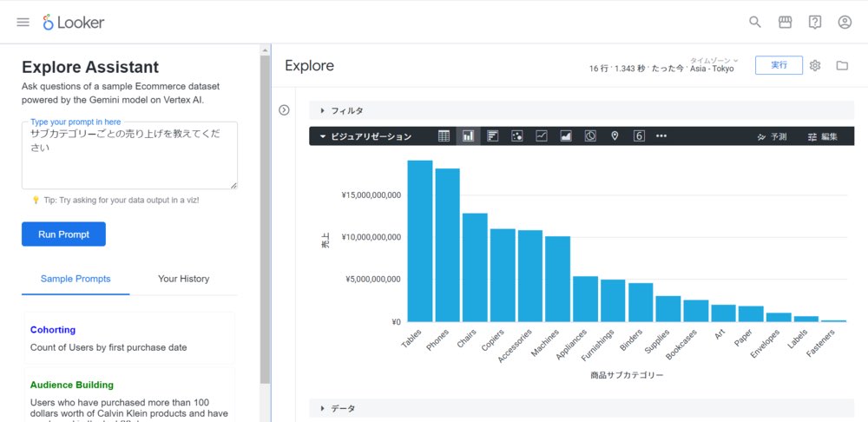This screenshot has height=422, width=868.
Task: Expand the field picker arrow circle
Action: click(x=284, y=110)
